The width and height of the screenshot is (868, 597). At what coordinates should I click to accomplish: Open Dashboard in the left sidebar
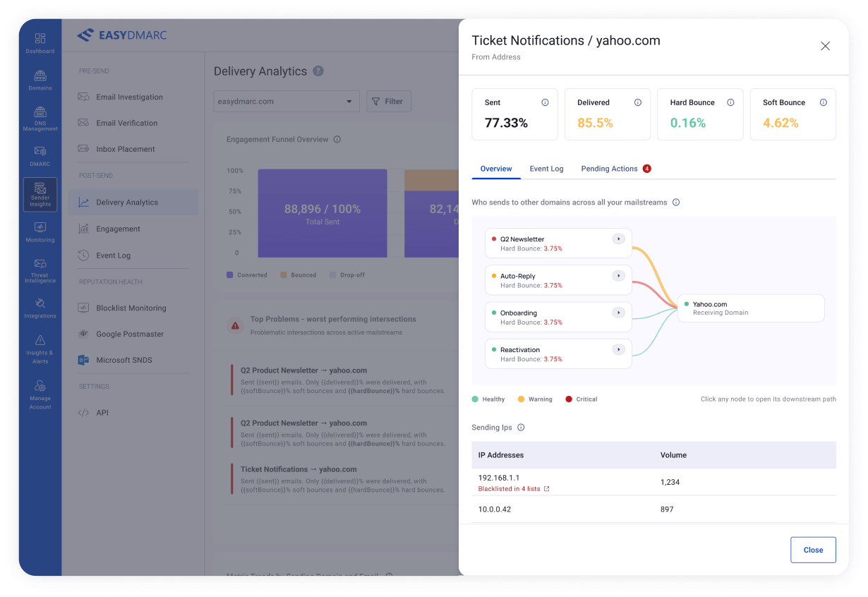[x=40, y=42]
